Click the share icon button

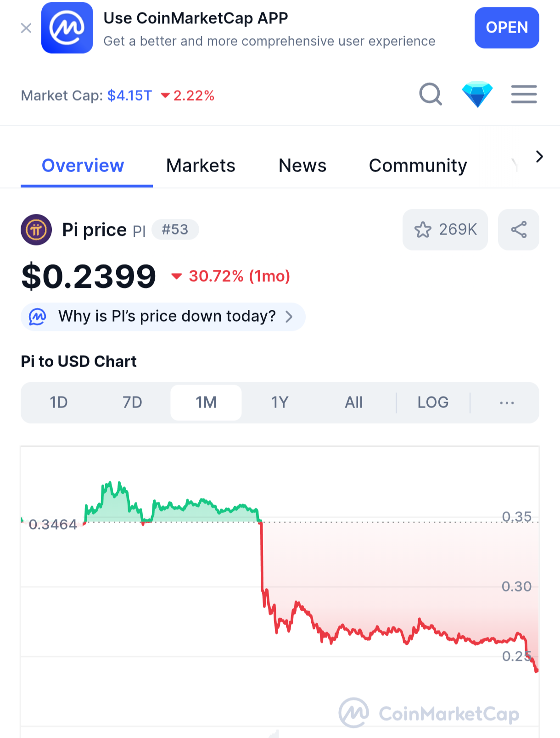tap(518, 229)
